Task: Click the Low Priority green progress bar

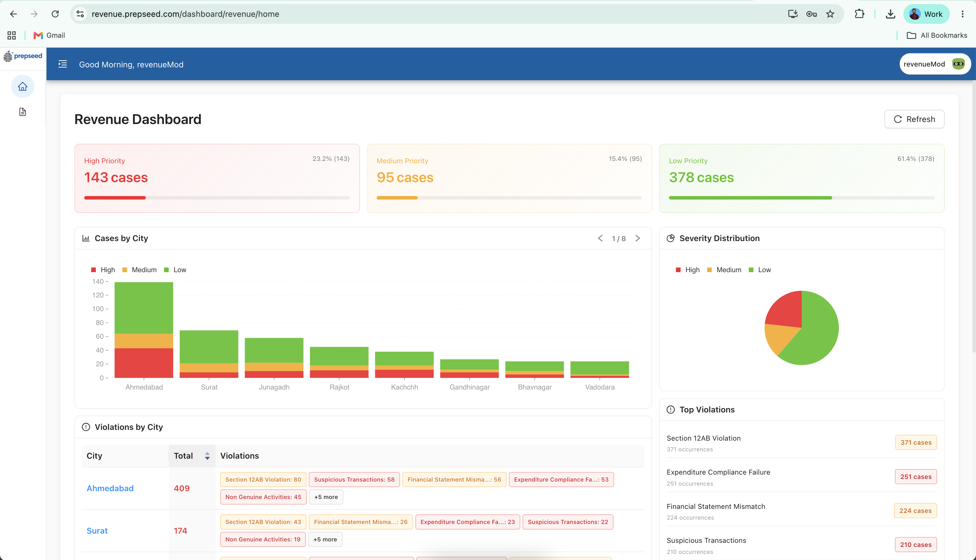Action: tap(750, 198)
